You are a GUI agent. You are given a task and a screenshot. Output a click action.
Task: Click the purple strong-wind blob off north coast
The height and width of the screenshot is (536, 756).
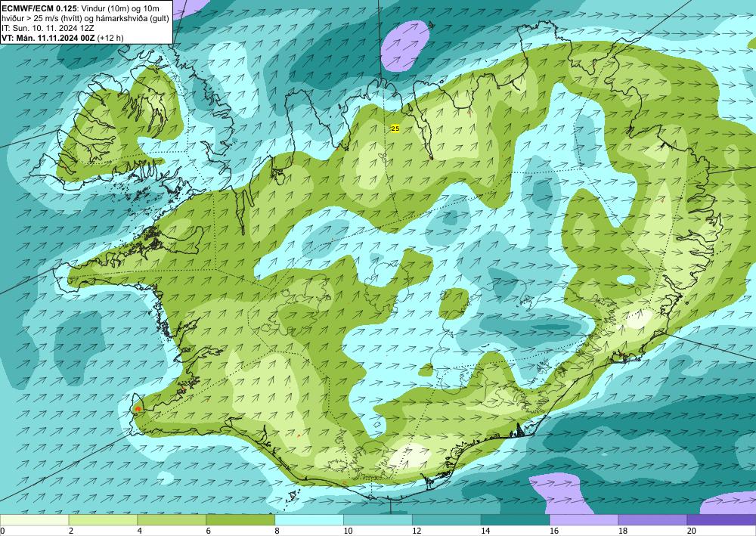click(405, 46)
